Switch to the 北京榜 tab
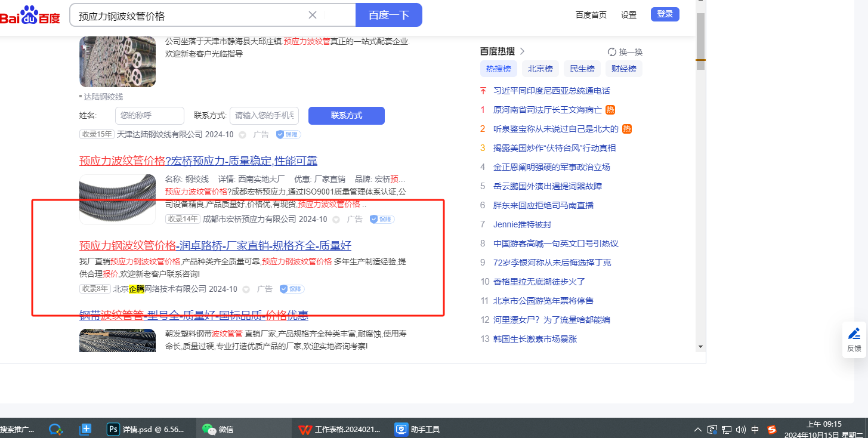868x438 pixels. click(540, 69)
